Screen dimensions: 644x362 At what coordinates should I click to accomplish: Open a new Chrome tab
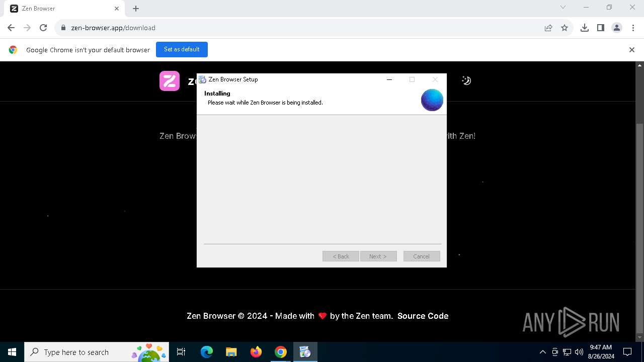pyautogui.click(x=136, y=9)
